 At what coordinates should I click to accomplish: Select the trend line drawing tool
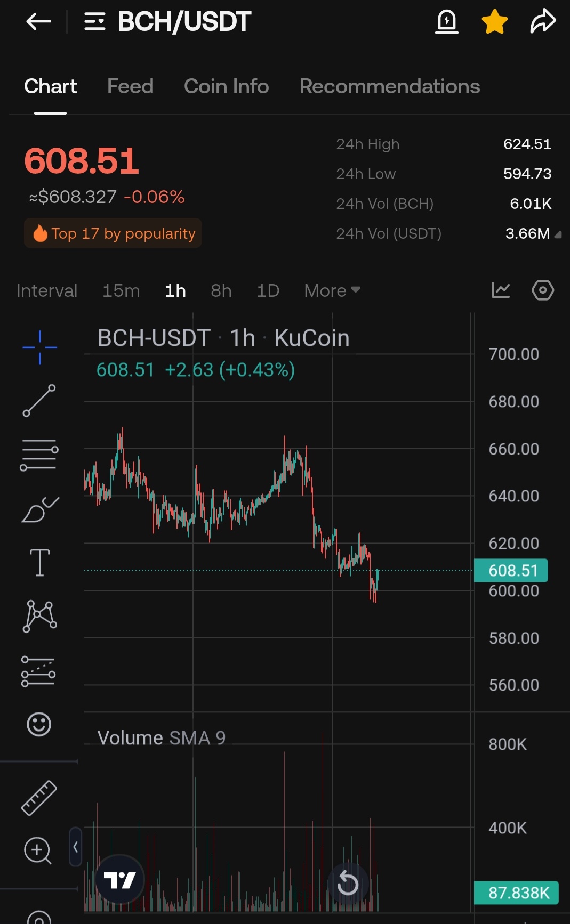click(39, 401)
